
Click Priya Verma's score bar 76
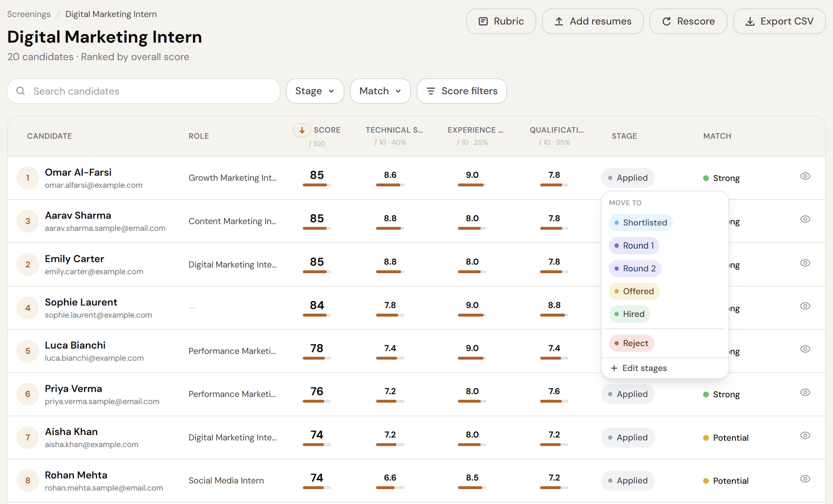(317, 401)
